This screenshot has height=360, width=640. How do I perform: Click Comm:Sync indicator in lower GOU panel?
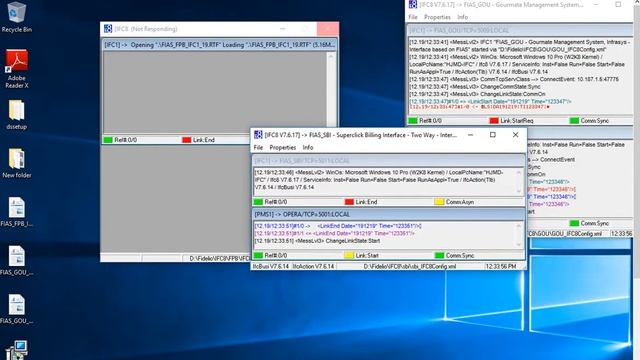(574, 223)
